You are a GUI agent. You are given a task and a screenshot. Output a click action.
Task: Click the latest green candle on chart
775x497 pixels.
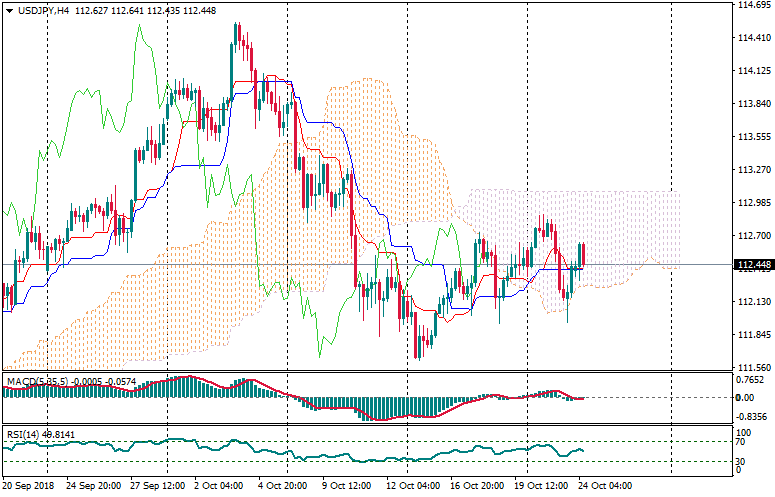(x=582, y=255)
